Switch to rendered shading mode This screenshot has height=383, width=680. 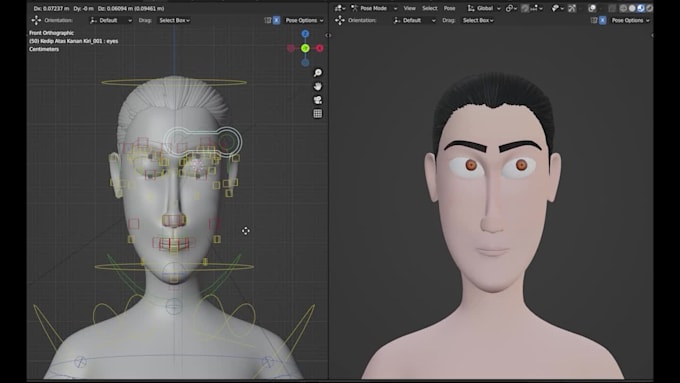click(x=649, y=8)
